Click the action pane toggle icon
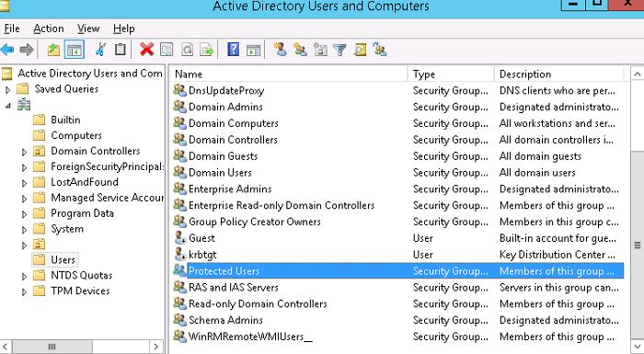This screenshot has width=644, height=354. (253, 50)
